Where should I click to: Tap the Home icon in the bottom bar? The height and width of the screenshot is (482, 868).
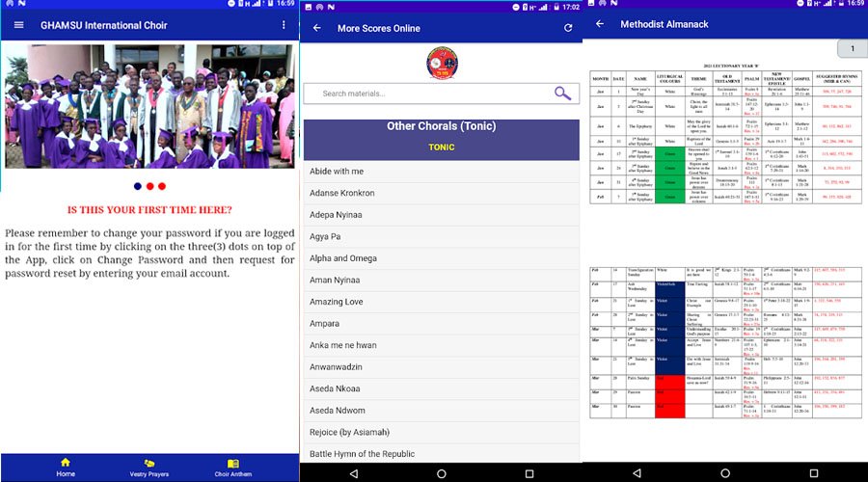click(66, 468)
